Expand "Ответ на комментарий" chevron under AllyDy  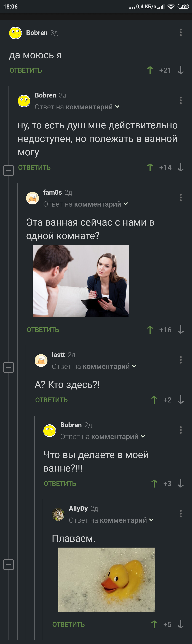(x=151, y=520)
